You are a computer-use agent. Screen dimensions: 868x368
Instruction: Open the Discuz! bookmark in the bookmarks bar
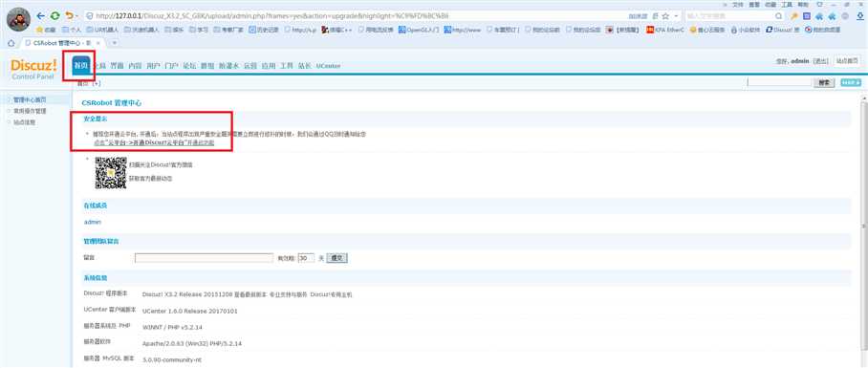(783, 30)
